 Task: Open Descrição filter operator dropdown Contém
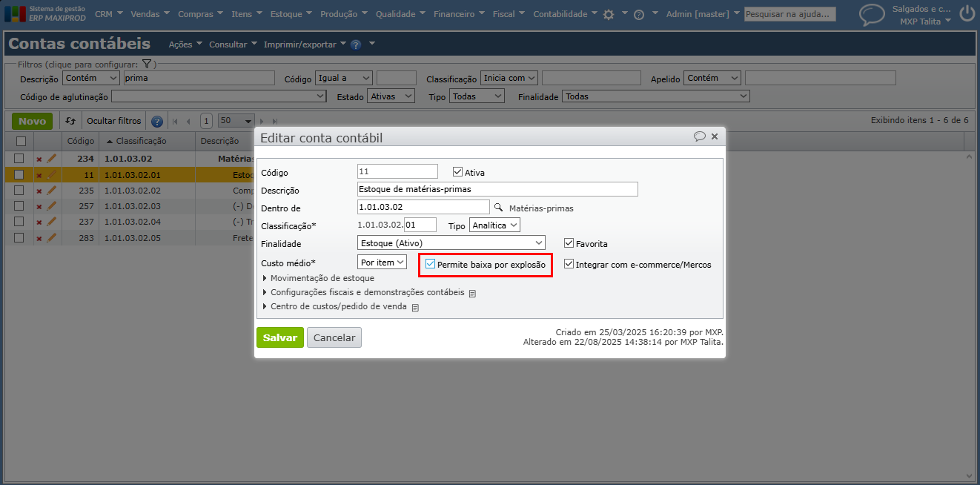point(90,78)
